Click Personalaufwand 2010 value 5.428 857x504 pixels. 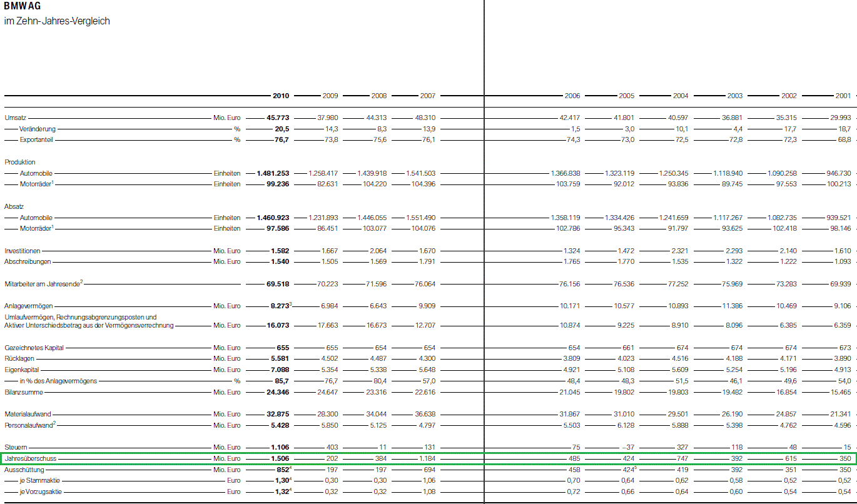tap(280, 425)
